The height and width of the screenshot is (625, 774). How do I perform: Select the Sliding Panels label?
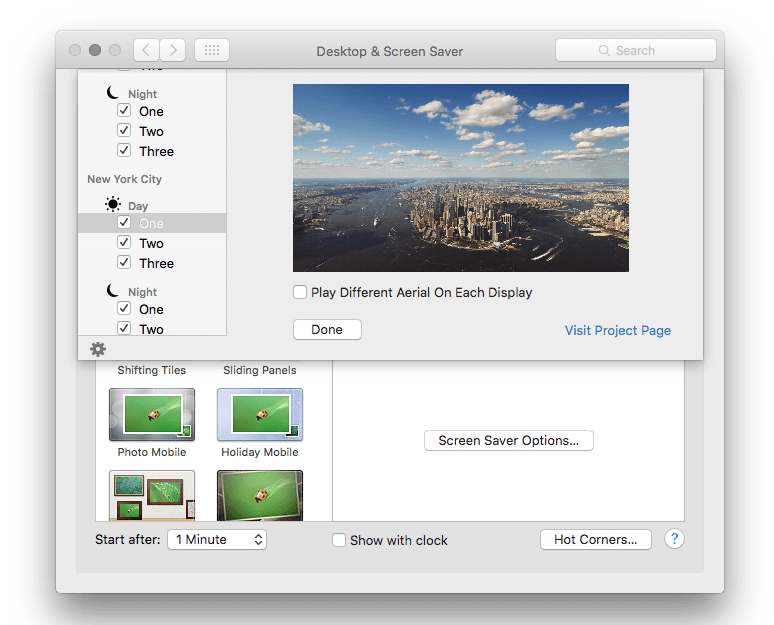click(260, 370)
